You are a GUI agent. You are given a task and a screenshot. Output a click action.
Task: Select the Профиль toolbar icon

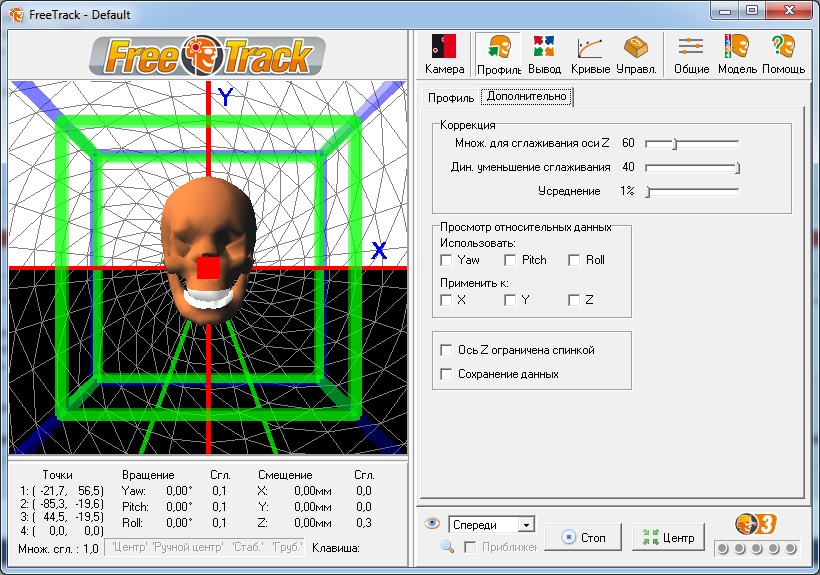[x=498, y=54]
